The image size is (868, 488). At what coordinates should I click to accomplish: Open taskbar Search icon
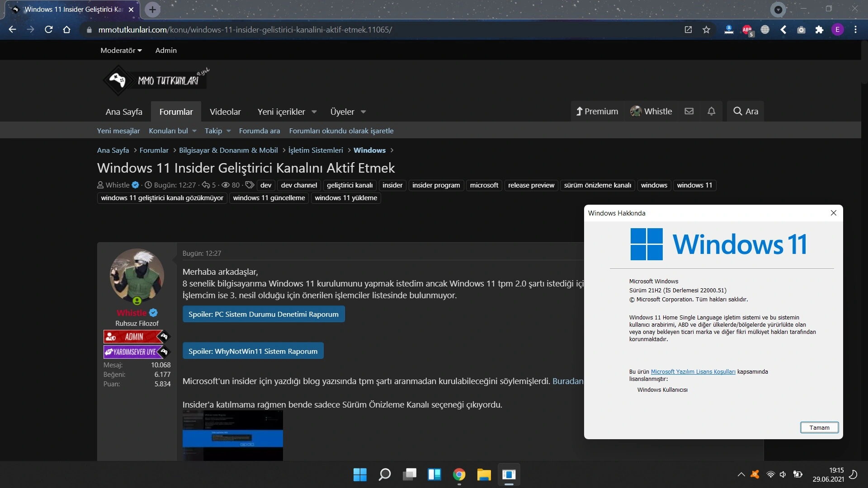[x=385, y=474]
